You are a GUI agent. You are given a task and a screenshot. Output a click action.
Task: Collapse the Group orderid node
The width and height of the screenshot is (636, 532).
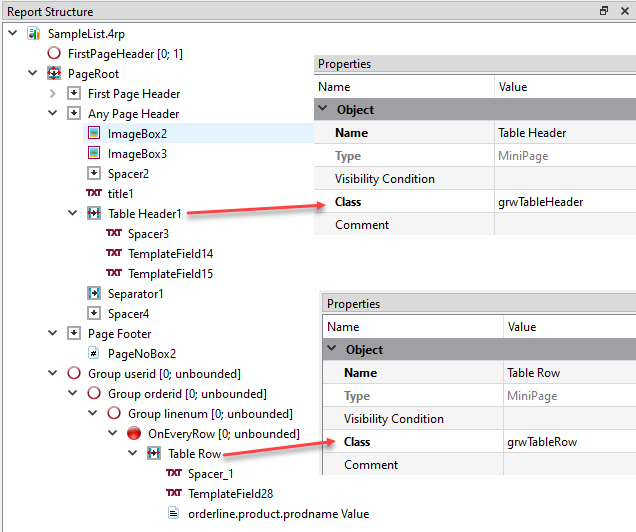coord(73,393)
